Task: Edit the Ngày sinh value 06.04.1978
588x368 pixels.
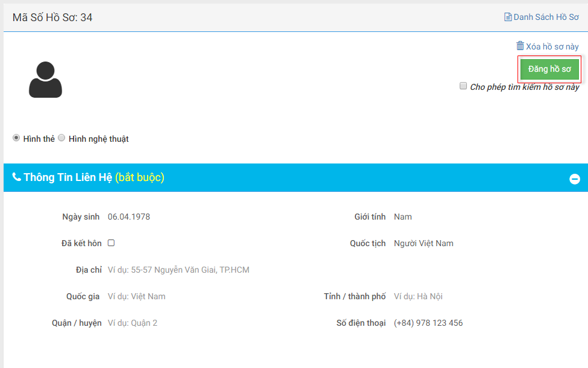Action: click(129, 217)
